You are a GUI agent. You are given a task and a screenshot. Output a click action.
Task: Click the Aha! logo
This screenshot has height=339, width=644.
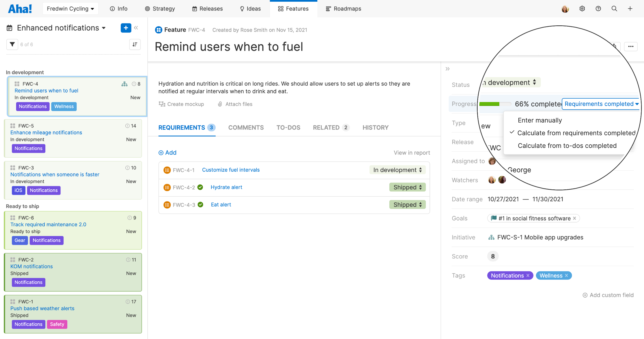click(x=20, y=8)
